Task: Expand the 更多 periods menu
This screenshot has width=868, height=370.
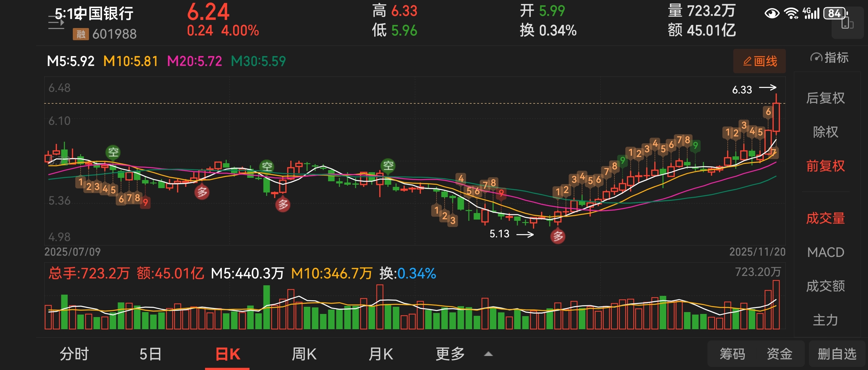Action: click(x=450, y=354)
